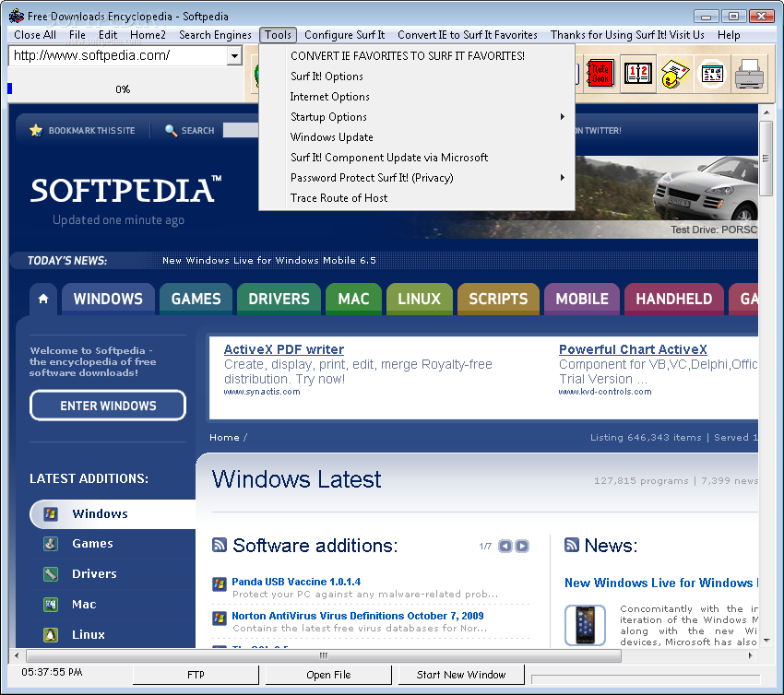Click the Windows icon in Latest Additions
784x695 pixels.
click(51, 513)
